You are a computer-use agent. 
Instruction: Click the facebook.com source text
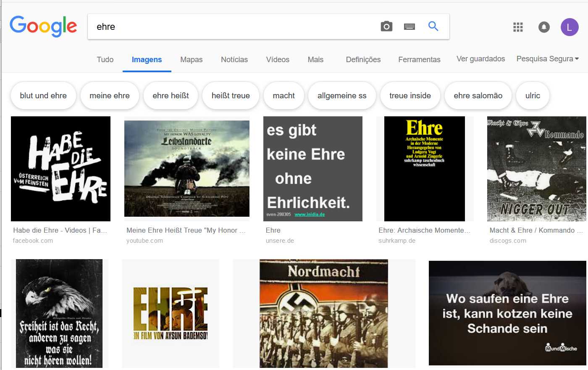(33, 241)
